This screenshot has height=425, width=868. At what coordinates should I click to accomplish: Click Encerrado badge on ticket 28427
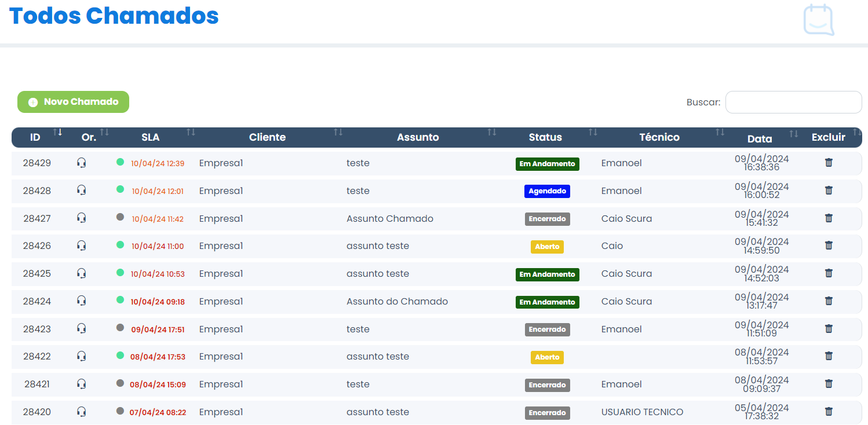coord(547,219)
